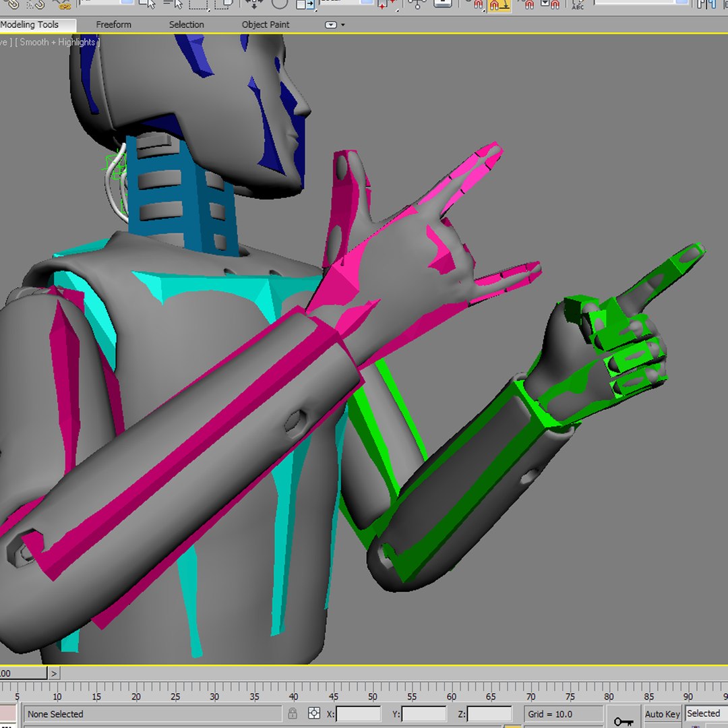
Task: Toggle the Spinner Snap icon
Action: 551,4
